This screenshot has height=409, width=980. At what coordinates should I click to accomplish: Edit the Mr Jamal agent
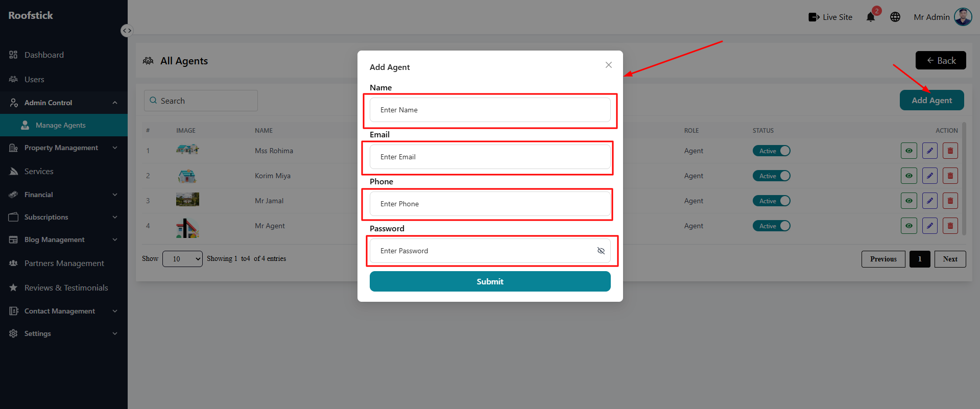930,201
